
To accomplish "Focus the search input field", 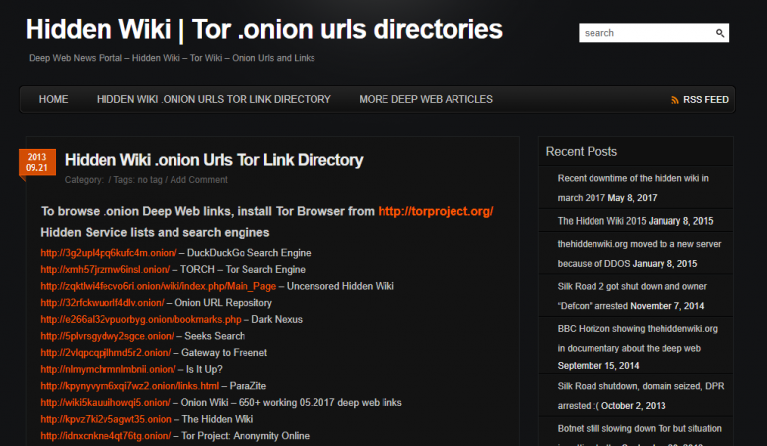I will (x=645, y=33).
